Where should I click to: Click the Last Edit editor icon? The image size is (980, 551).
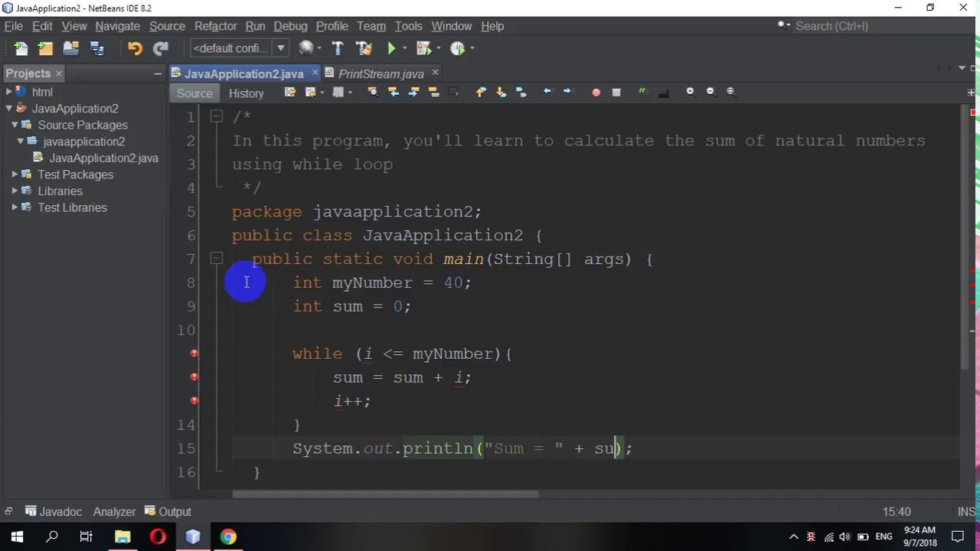(x=289, y=92)
